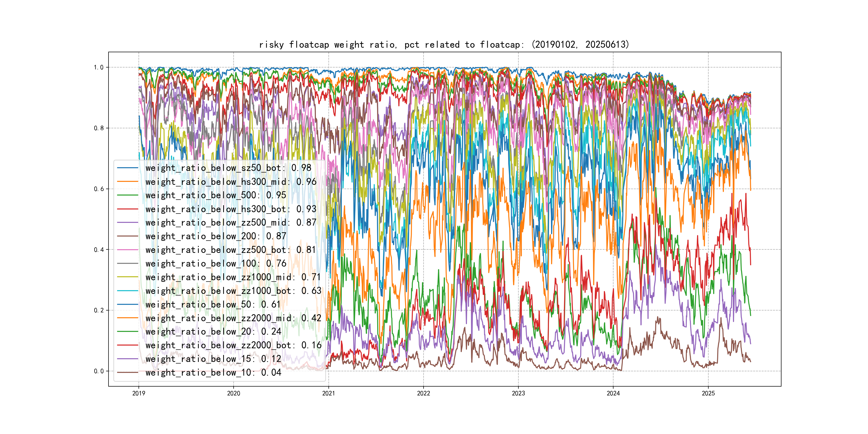Image resolution: width=868 pixels, height=434 pixels.
Task: Click the 0.2 y-axis tick label
Action: [99, 310]
